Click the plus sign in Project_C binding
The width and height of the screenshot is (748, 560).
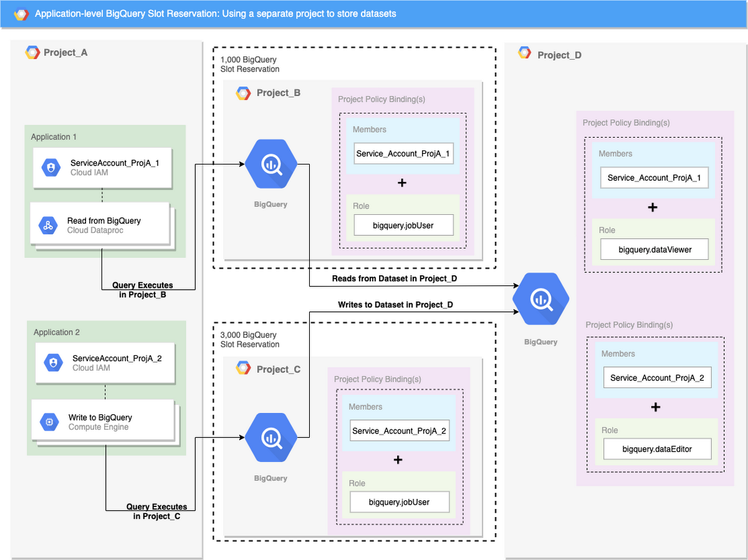click(398, 460)
